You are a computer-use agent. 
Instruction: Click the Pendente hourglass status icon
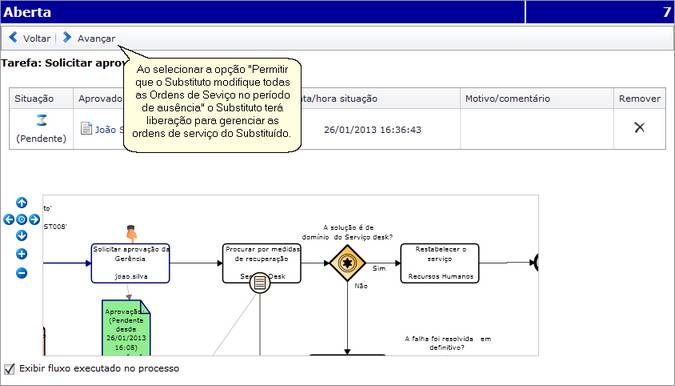pos(41,120)
